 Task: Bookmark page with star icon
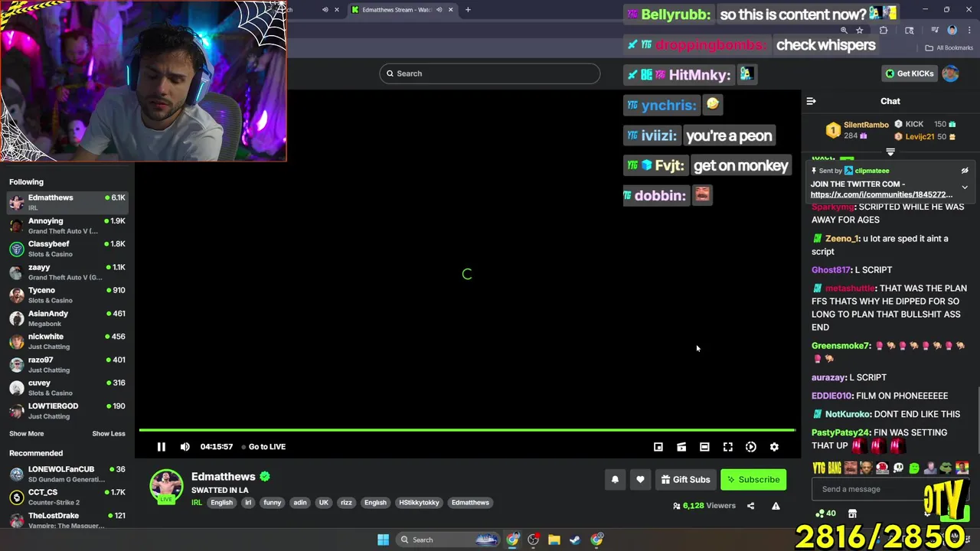[860, 31]
